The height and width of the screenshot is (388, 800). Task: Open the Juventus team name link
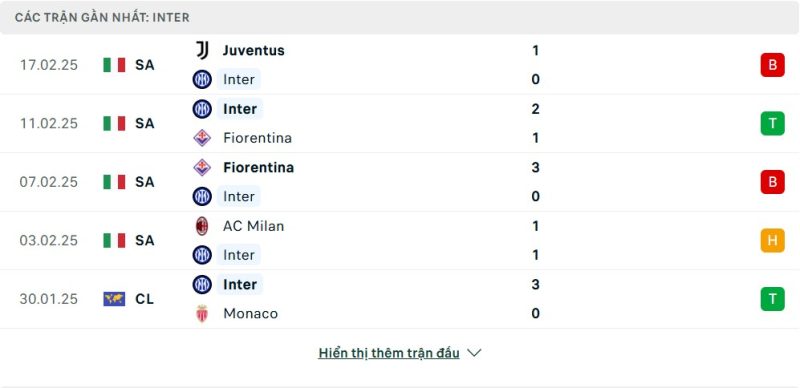pos(254,51)
